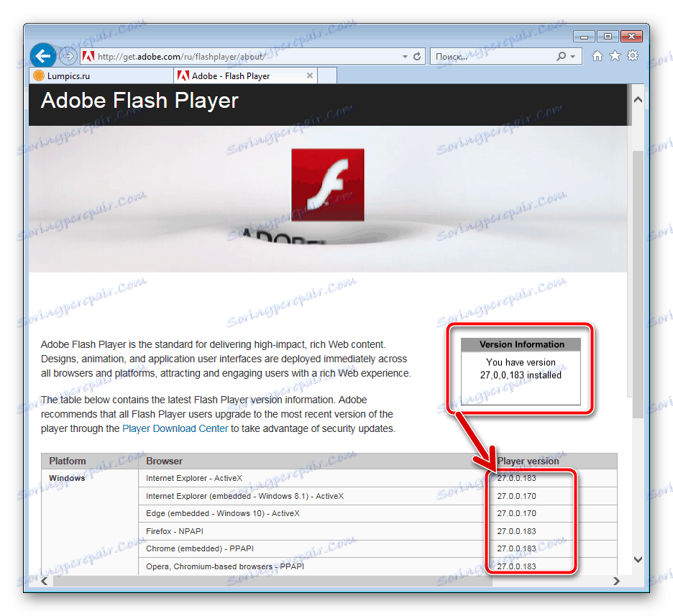This screenshot has width=673, height=616.
Task: Navigate back using the blue back arrow
Action: pos(43,55)
